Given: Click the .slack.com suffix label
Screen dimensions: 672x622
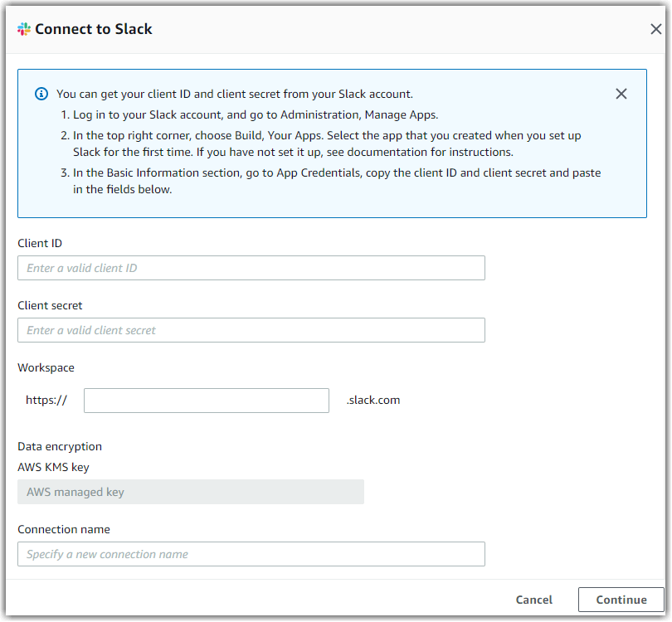Looking at the screenshot, I should tap(375, 400).
